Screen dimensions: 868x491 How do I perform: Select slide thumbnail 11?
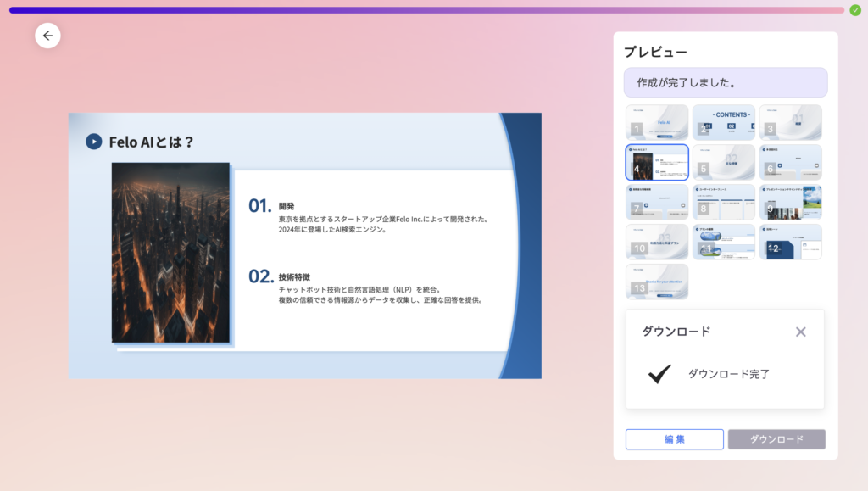[724, 242]
